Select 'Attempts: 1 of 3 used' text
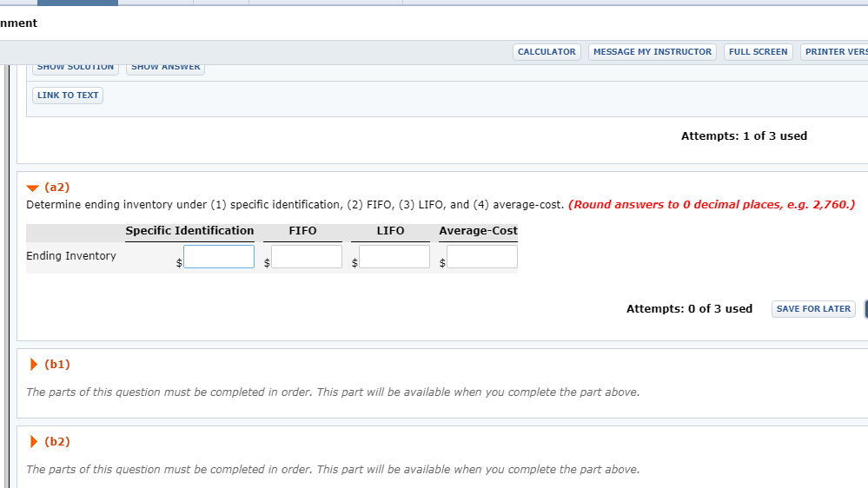868x488 pixels. 744,136
